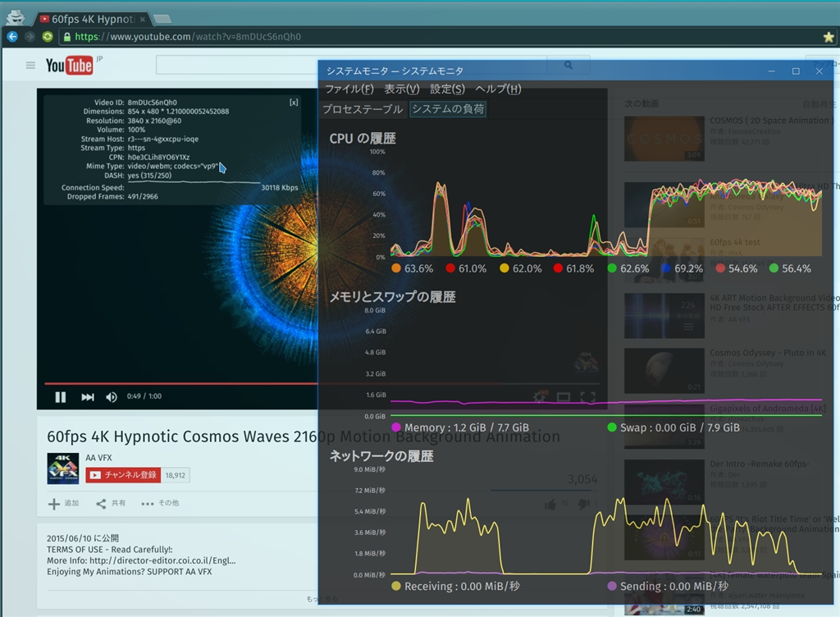Open ヘルプ(H) menu in System Monitor

click(498, 89)
